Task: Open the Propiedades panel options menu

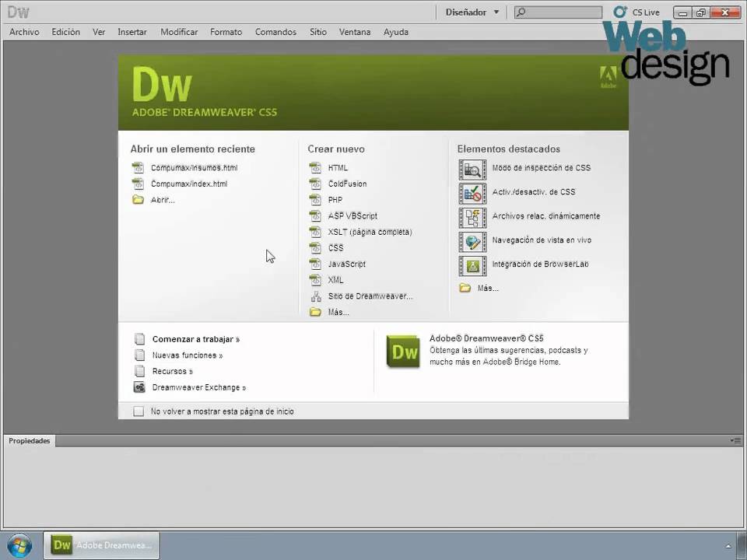Action: pyautogui.click(x=735, y=440)
